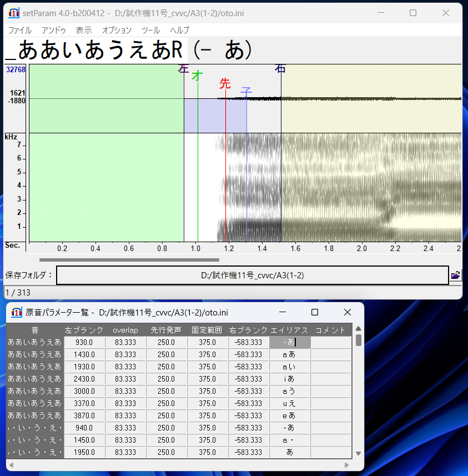Click the 音 column header
This screenshot has width=468, height=476.
[35, 330]
